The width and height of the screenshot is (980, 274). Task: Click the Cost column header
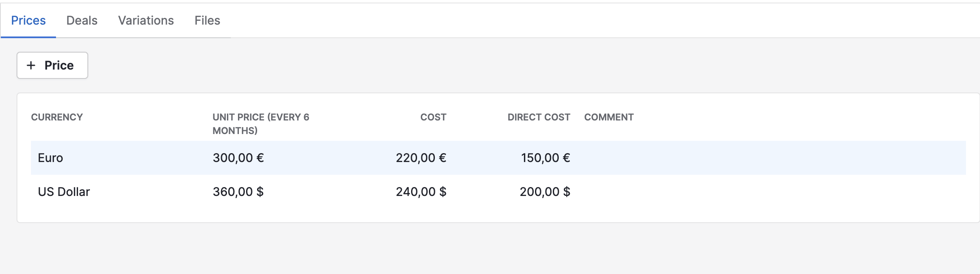[x=433, y=117]
